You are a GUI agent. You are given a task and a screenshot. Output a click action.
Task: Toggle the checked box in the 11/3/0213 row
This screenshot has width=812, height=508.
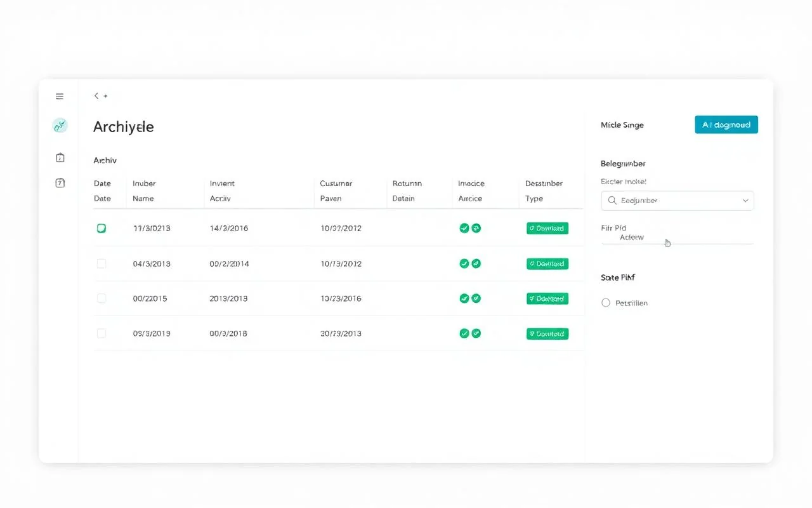[x=101, y=228]
